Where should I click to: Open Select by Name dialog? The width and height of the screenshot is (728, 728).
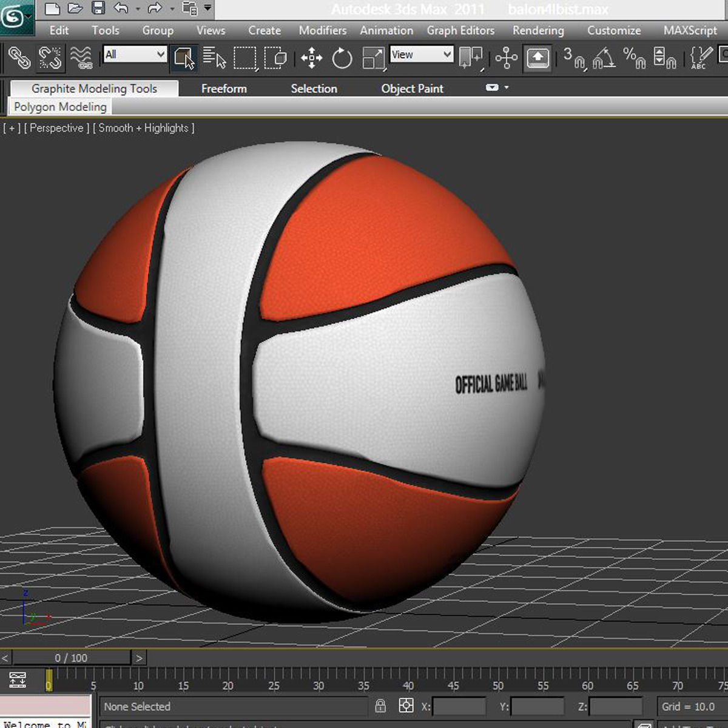pyautogui.click(x=214, y=58)
